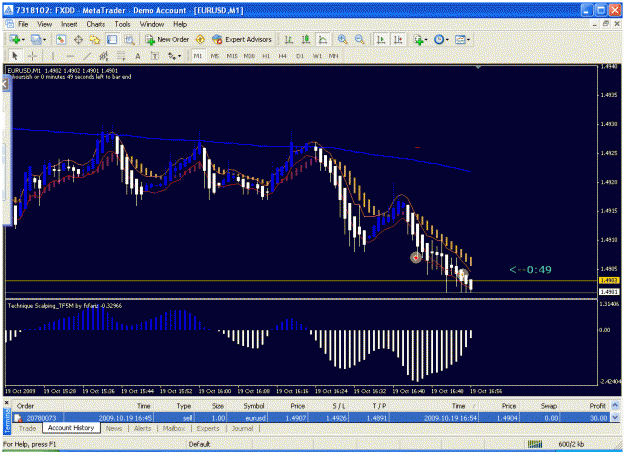Open the Indicators list icon
The width and height of the screenshot is (625, 452).
[x=418, y=39]
